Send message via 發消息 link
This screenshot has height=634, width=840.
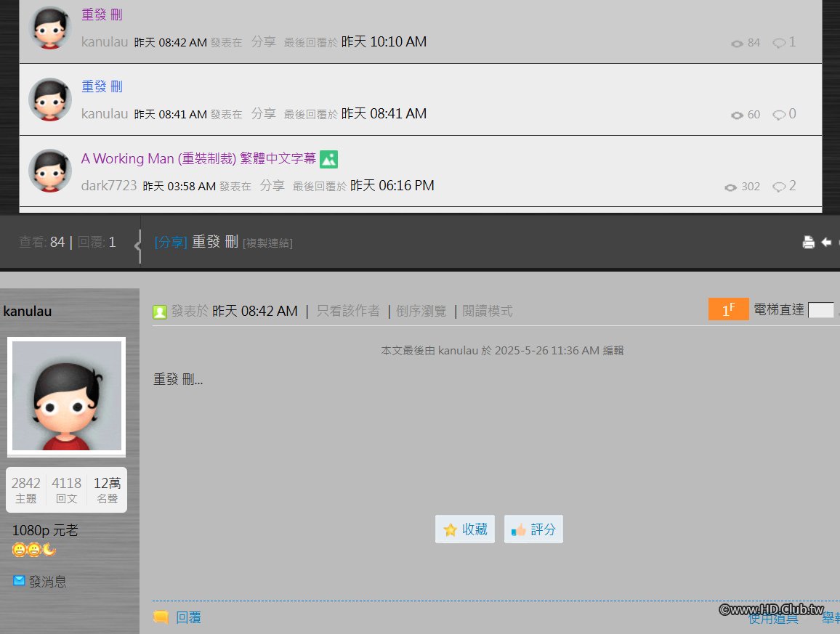click(x=48, y=582)
